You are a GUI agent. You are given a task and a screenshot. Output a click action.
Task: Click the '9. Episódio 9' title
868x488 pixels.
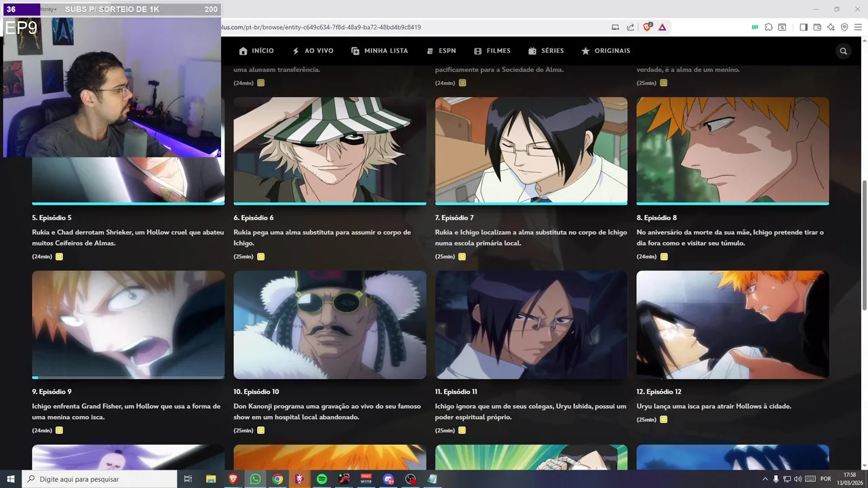point(52,392)
